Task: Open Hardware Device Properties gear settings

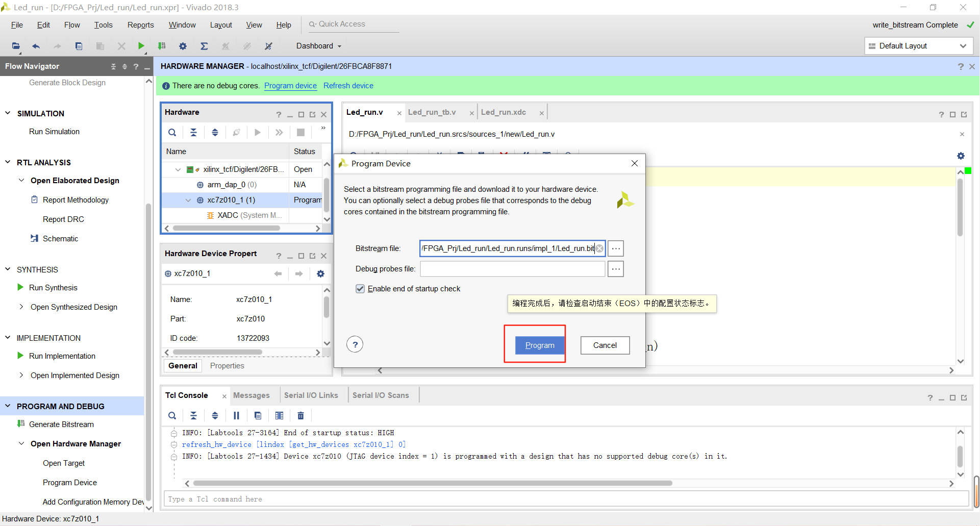Action: click(x=320, y=274)
